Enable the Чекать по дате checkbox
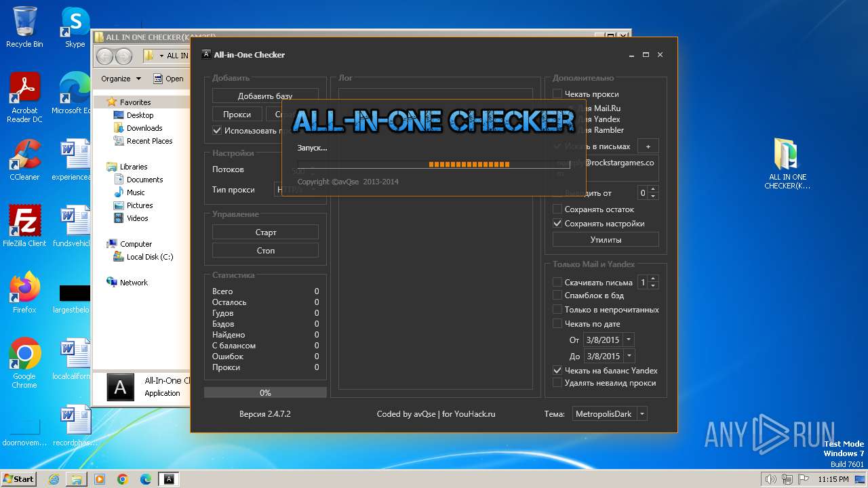 tap(557, 324)
